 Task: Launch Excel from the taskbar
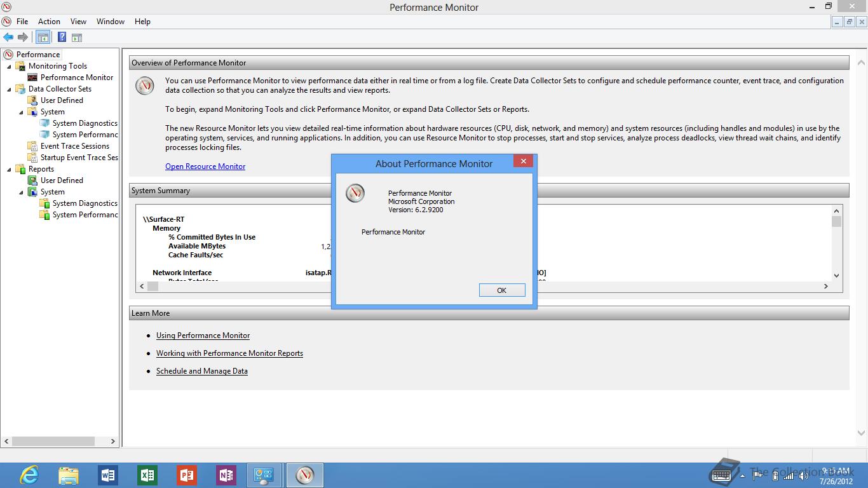pyautogui.click(x=147, y=475)
